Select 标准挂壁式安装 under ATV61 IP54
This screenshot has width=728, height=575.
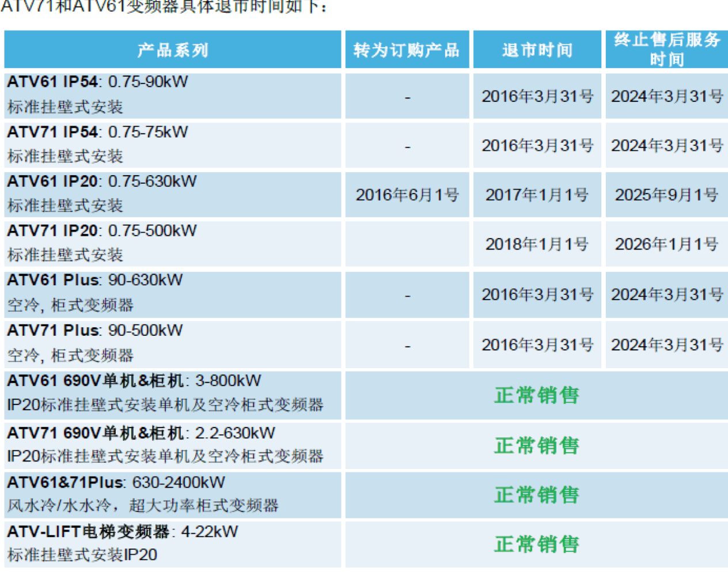click(x=65, y=107)
